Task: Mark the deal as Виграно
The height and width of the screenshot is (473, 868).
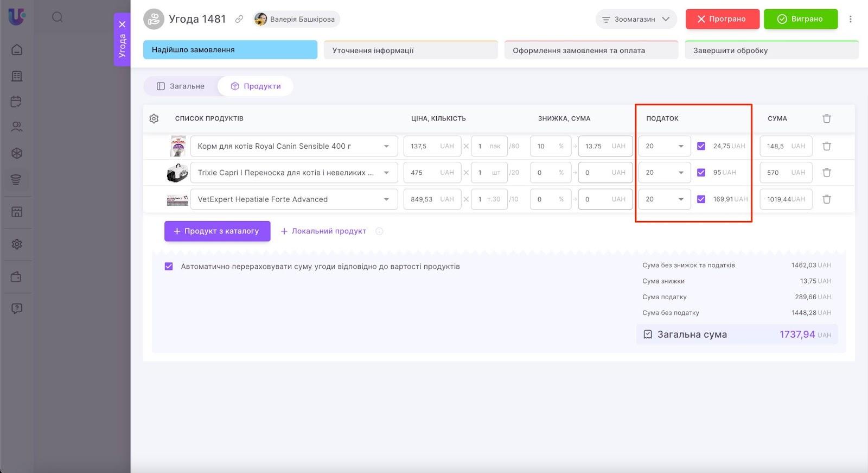Action: tap(800, 19)
